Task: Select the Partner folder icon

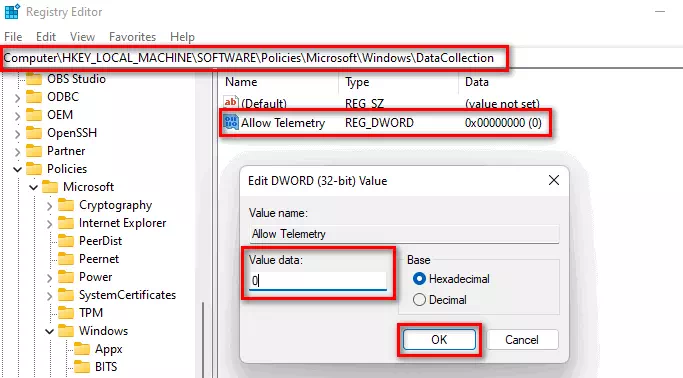Action: (34, 151)
